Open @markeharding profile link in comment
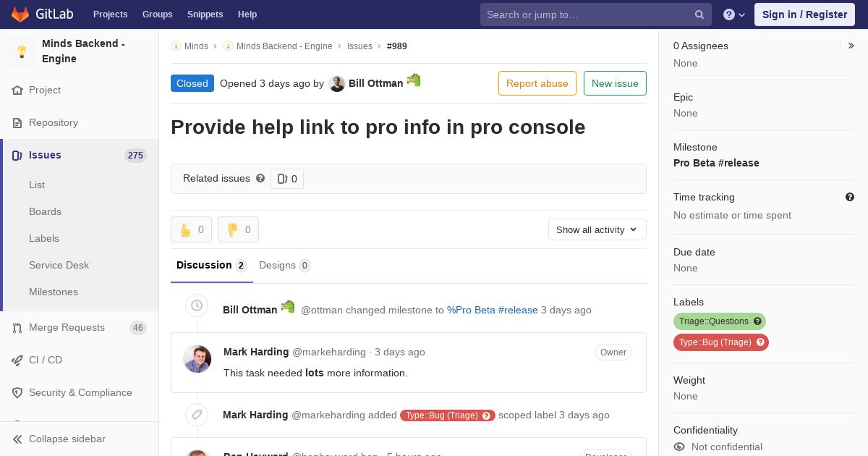 click(x=329, y=352)
